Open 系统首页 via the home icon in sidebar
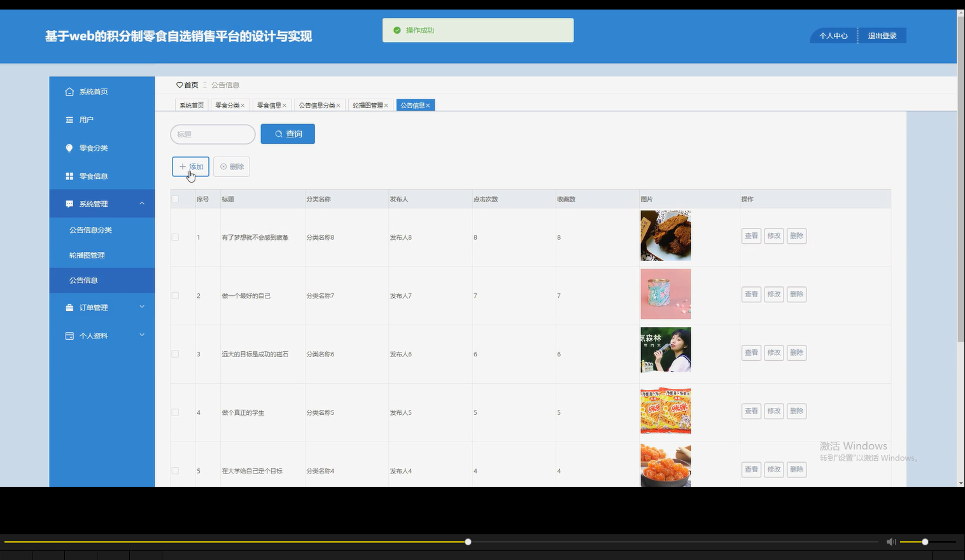 (69, 91)
